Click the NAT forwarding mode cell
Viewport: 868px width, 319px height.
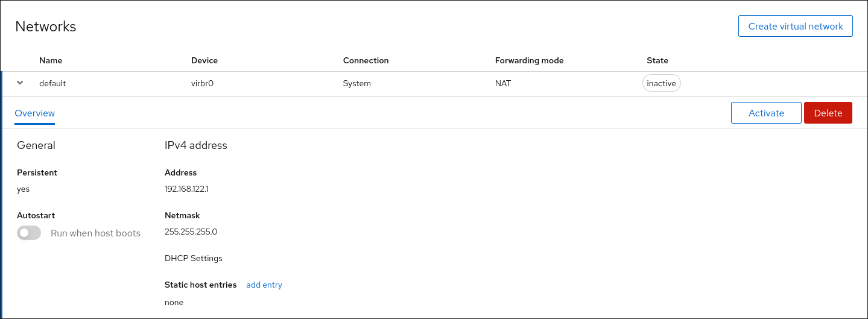pyautogui.click(x=502, y=83)
